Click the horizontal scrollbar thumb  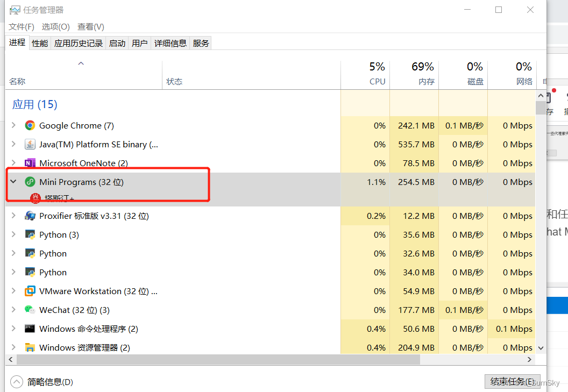pyautogui.click(x=218, y=359)
